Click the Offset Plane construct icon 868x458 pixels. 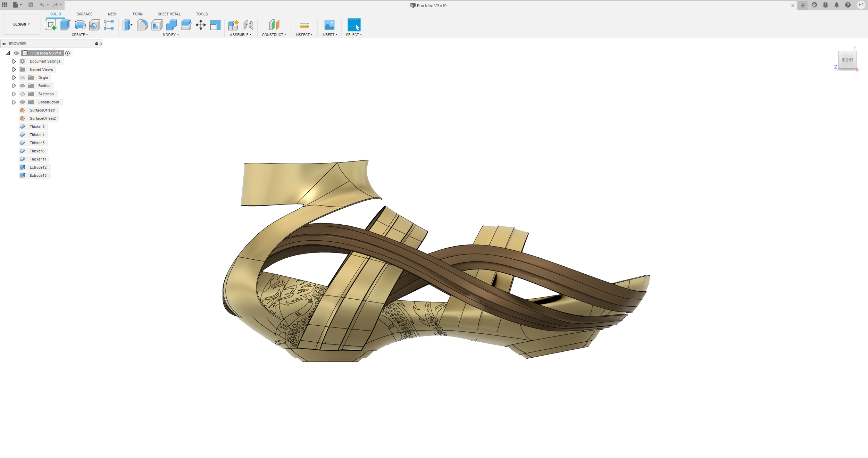(x=274, y=25)
